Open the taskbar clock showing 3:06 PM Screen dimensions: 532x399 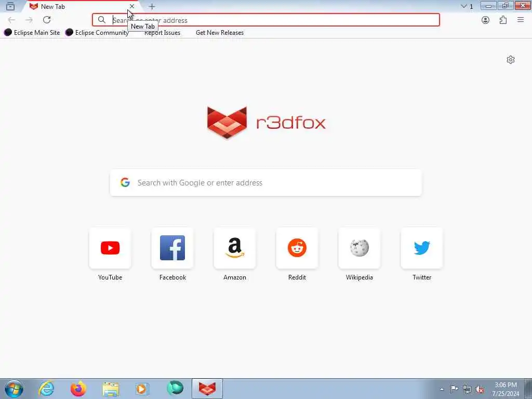[506, 389]
